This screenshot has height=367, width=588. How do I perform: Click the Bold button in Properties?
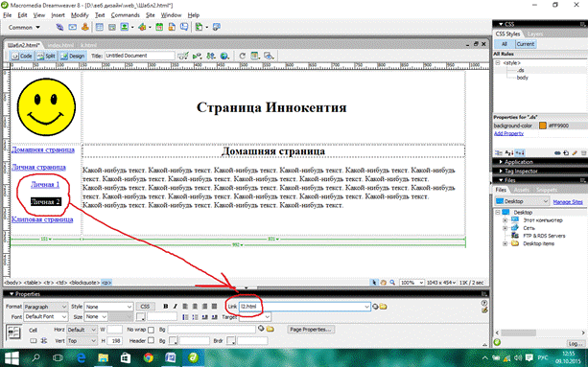[165, 307]
